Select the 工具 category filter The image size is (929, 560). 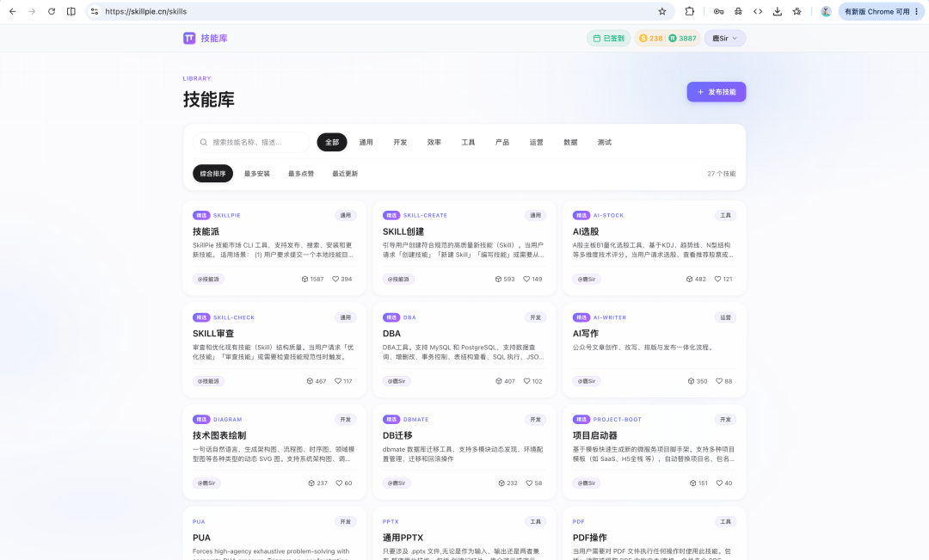pyautogui.click(x=468, y=142)
